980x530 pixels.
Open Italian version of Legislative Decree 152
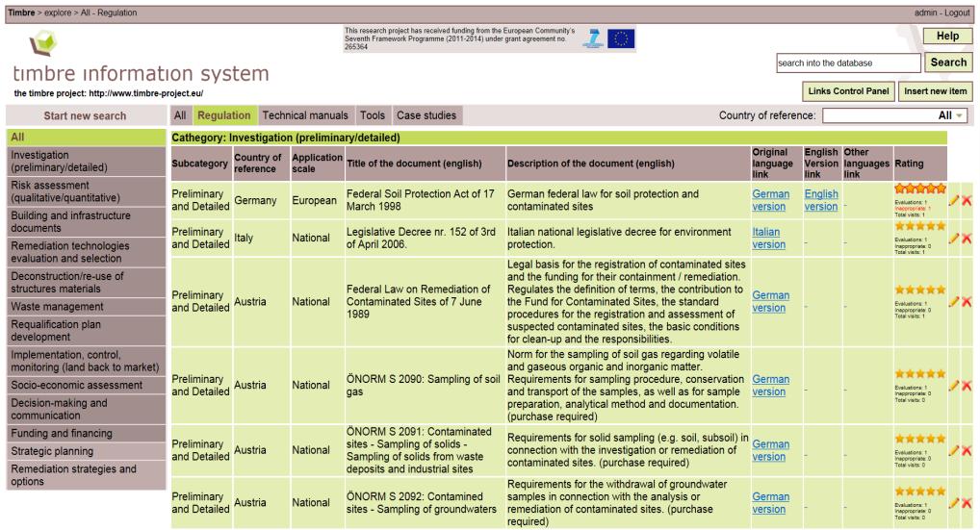769,239
